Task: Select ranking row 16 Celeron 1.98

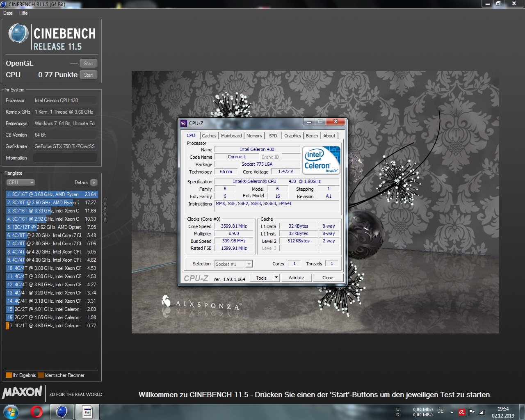Action: tap(52, 317)
